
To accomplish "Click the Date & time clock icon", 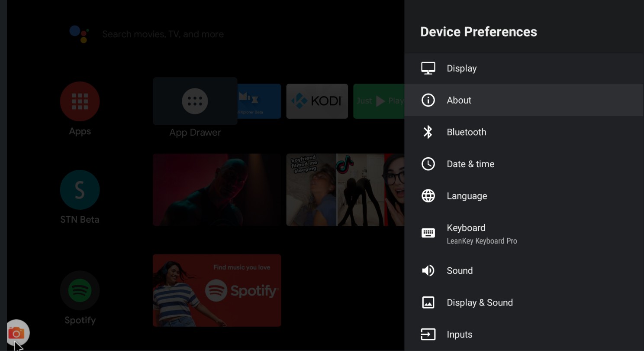I will [x=428, y=164].
